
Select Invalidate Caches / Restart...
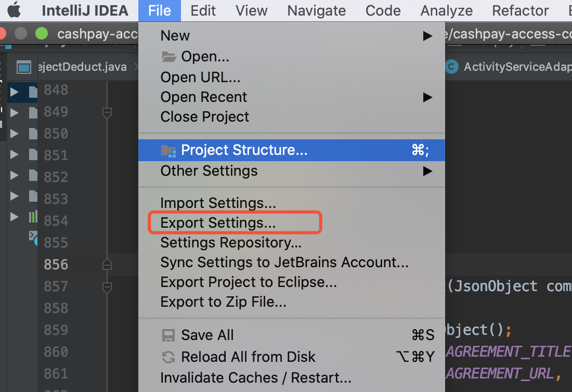tap(256, 377)
